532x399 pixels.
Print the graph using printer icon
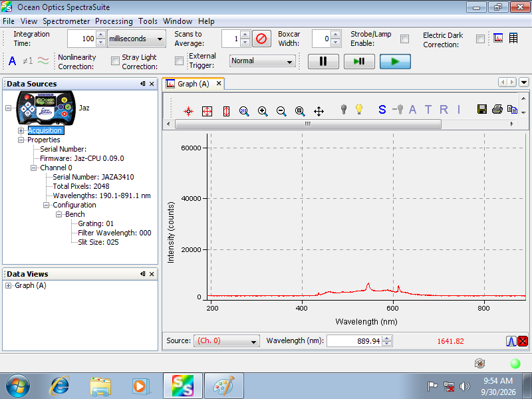pyautogui.click(x=497, y=109)
